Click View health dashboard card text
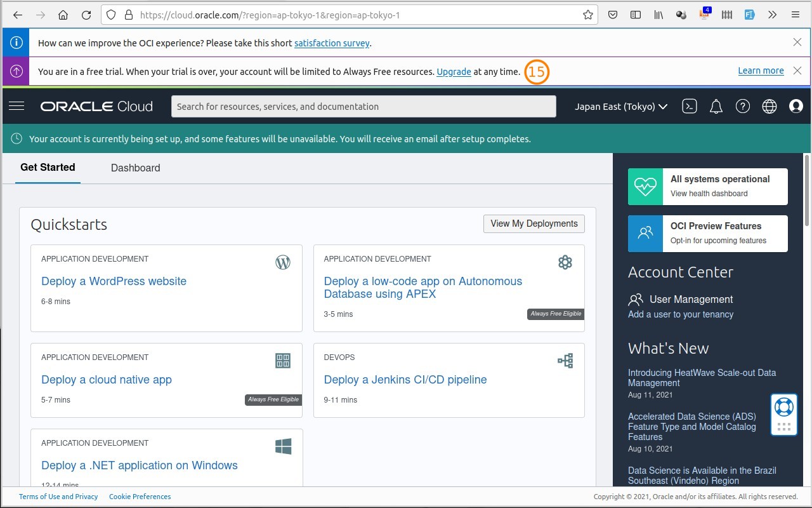Viewport: 812px width, 508px height. 709,194
